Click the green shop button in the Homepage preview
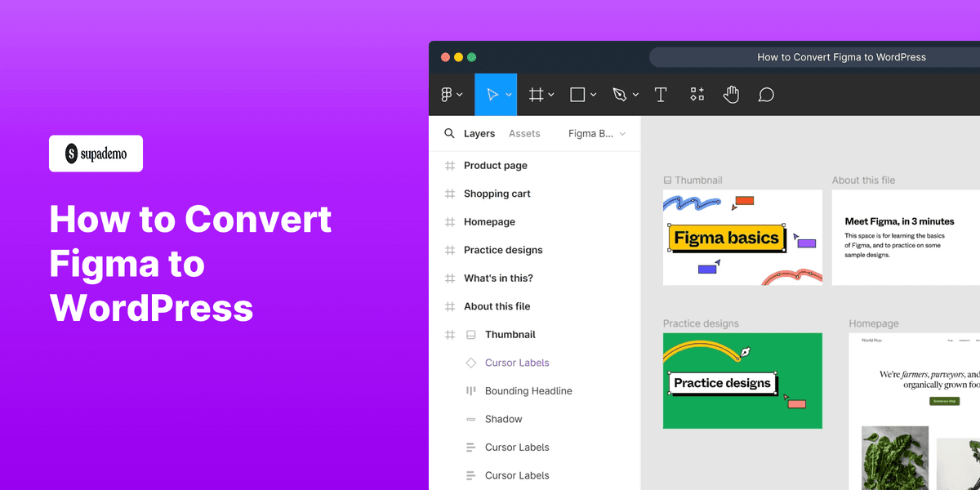This screenshot has height=490, width=980. point(943,401)
